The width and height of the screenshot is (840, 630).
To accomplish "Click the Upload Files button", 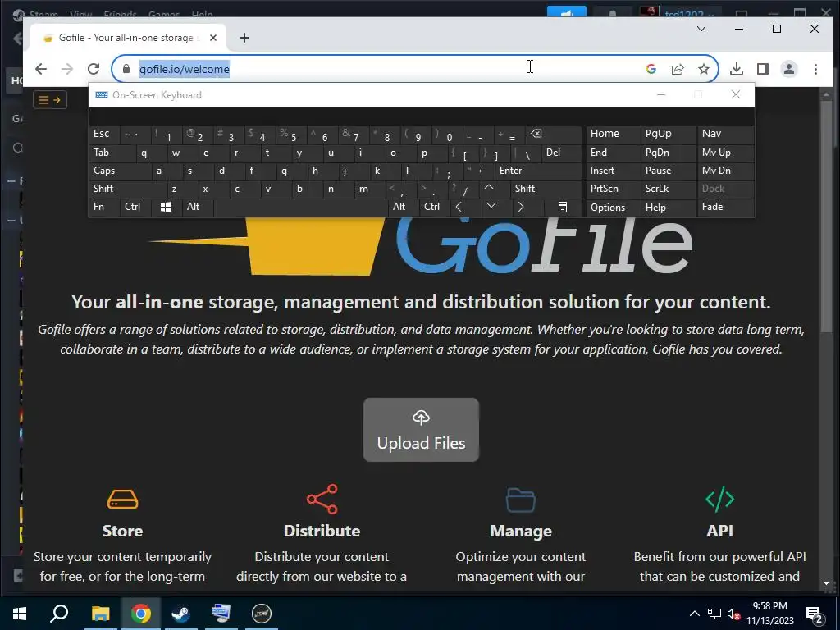I will point(421,430).
